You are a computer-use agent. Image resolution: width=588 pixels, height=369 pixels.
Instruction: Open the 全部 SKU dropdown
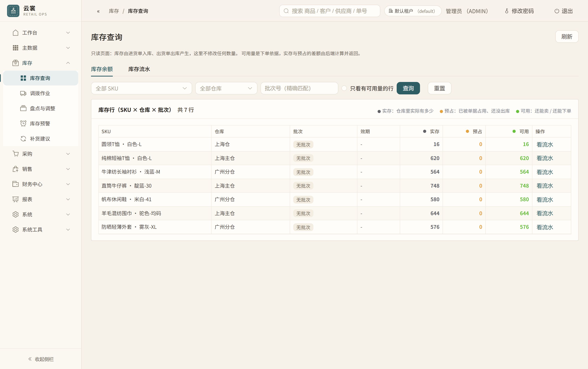click(141, 88)
